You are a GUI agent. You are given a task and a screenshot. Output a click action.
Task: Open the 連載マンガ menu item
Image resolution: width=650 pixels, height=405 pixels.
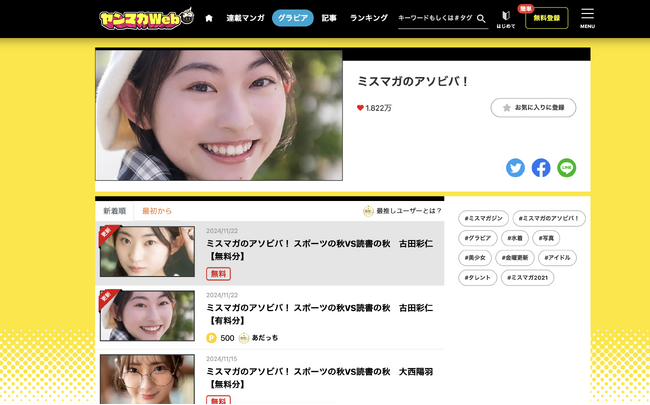point(245,18)
